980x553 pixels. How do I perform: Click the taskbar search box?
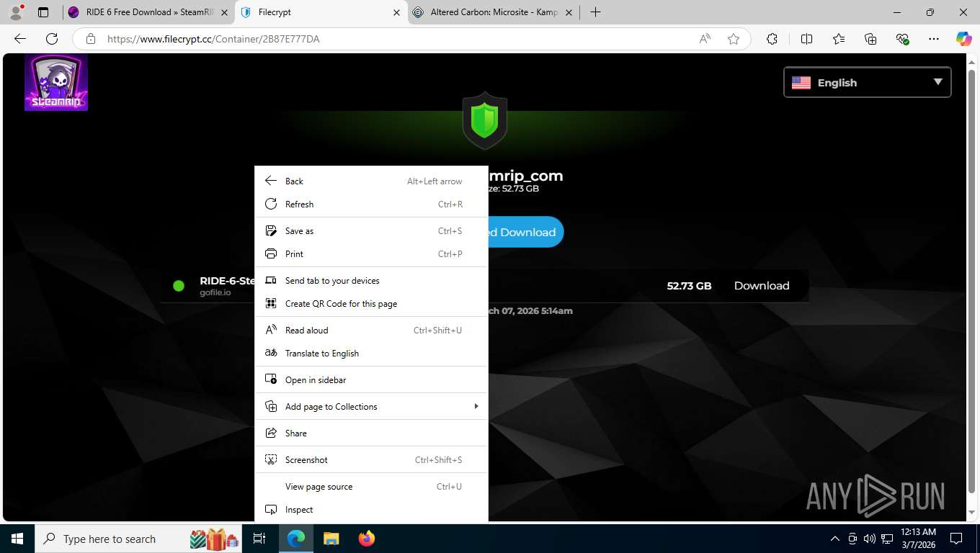point(139,539)
